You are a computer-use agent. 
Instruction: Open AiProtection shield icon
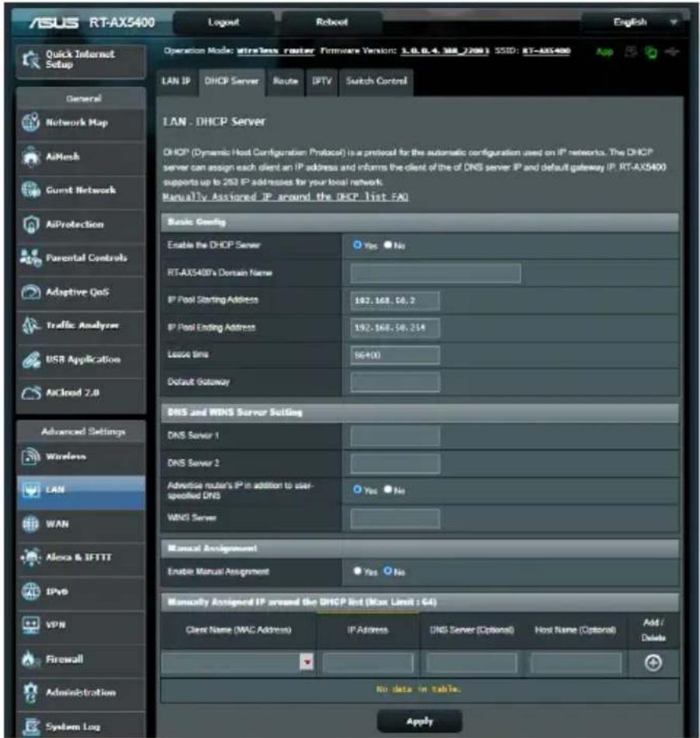30,225
